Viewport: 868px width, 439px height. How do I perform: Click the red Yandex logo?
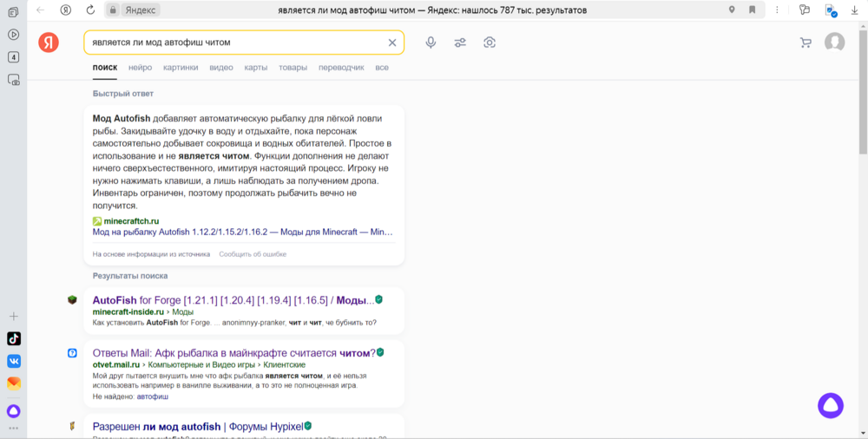click(x=49, y=43)
